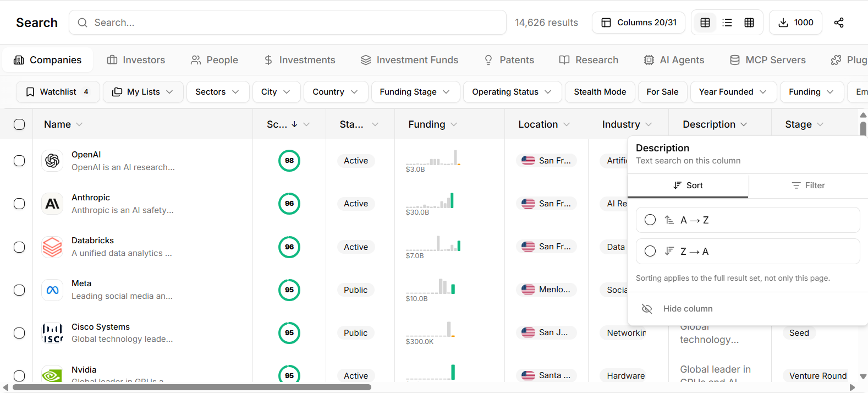This screenshot has height=393, width=868.
Task: Open the Columns 20/31 selector
Action: pos(639,23)
